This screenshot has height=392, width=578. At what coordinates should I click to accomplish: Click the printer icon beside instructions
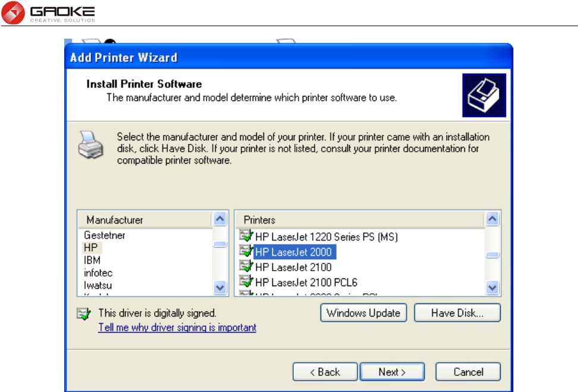[90, 145]
